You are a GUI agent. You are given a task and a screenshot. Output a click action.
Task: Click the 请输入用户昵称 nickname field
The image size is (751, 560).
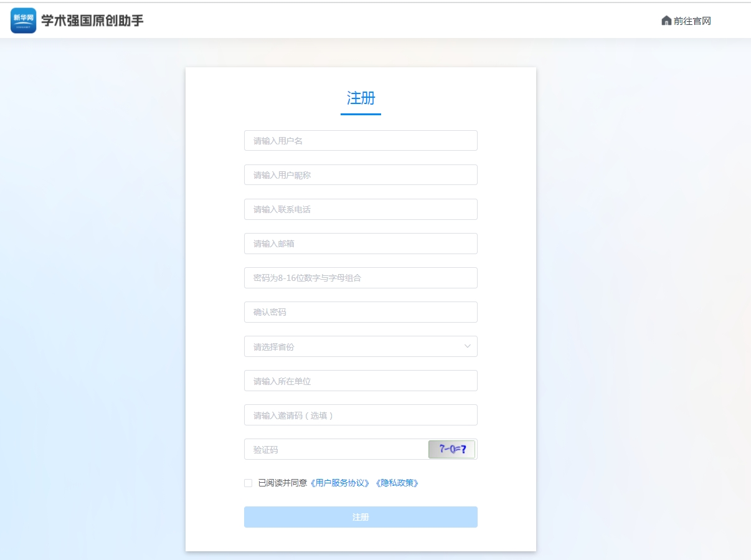tap(361, 175)
